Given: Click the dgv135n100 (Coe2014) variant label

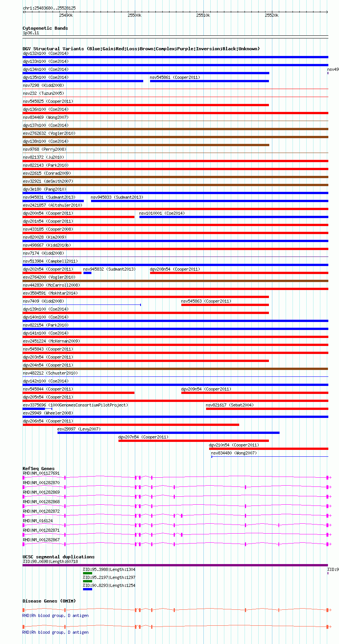Looking at the screenshot, I should tap(46, 77).
